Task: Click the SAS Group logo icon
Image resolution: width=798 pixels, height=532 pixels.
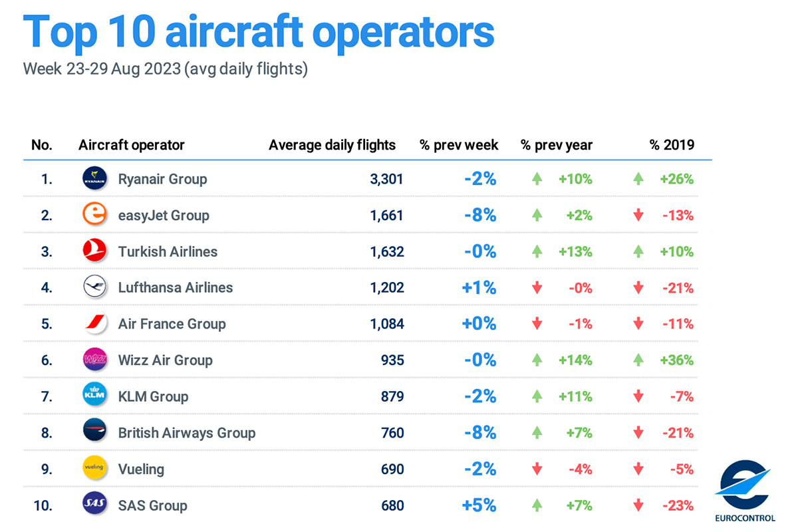Action: coord(94,505)
